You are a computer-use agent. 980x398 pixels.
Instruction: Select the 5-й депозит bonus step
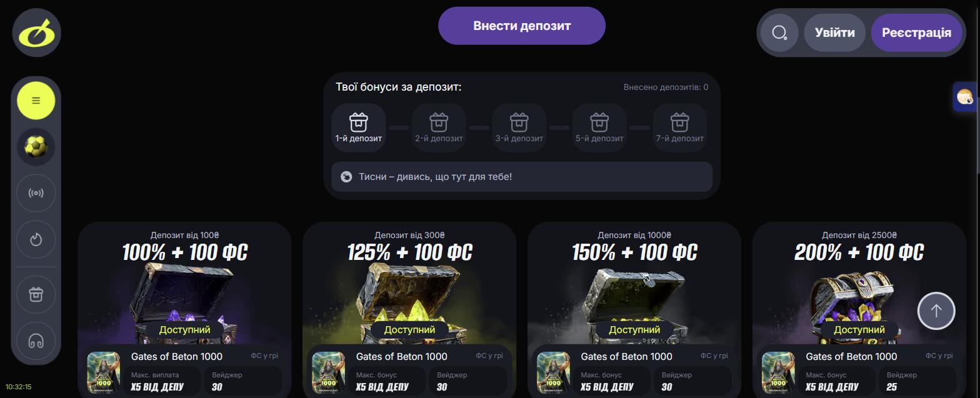(599, 127)
